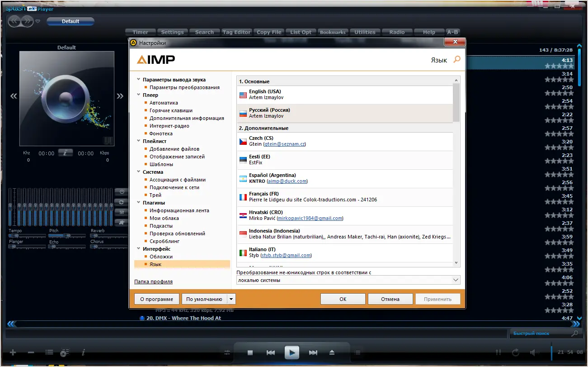Viewport: 588px width, 367px height.
Task: Click the quick search magnifier icon
Action: [x=574, y=334]
